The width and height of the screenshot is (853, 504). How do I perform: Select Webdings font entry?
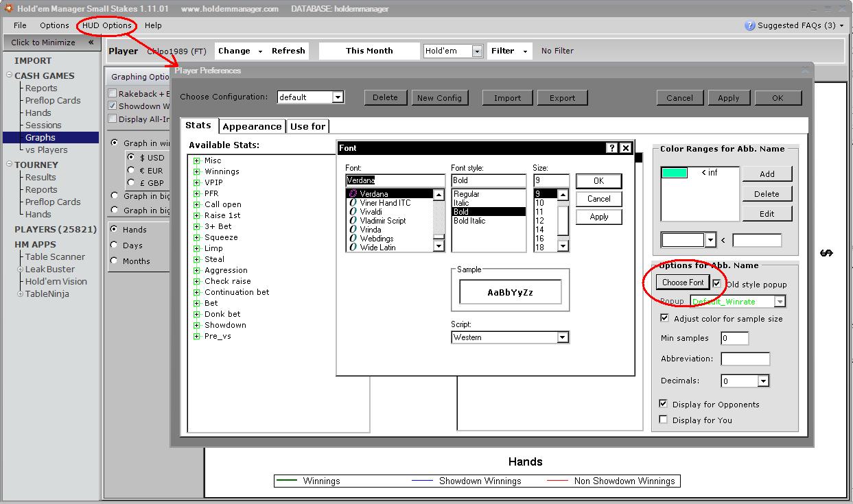[389, 239]
